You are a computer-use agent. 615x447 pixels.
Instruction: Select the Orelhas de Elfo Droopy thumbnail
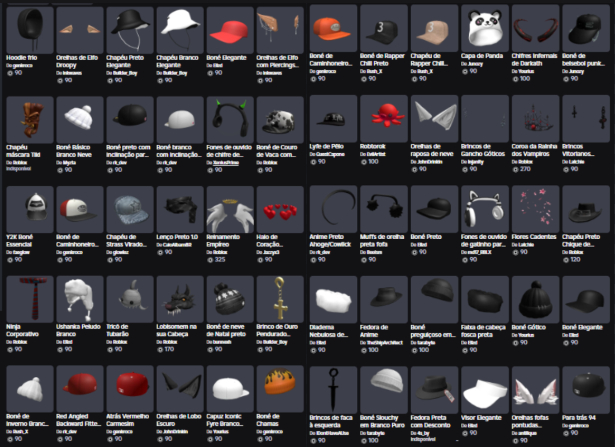pyautogui.click(x=80, y=30)
